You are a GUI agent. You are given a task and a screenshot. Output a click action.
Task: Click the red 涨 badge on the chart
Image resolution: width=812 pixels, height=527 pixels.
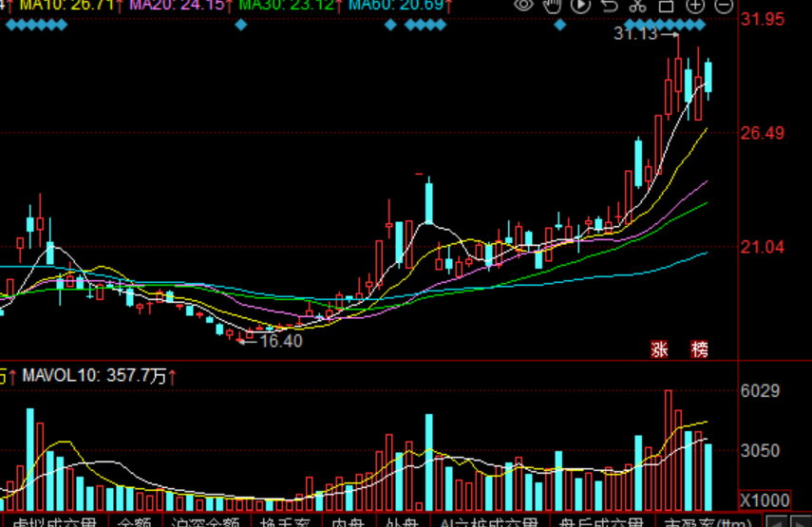(x=659, y=349)
